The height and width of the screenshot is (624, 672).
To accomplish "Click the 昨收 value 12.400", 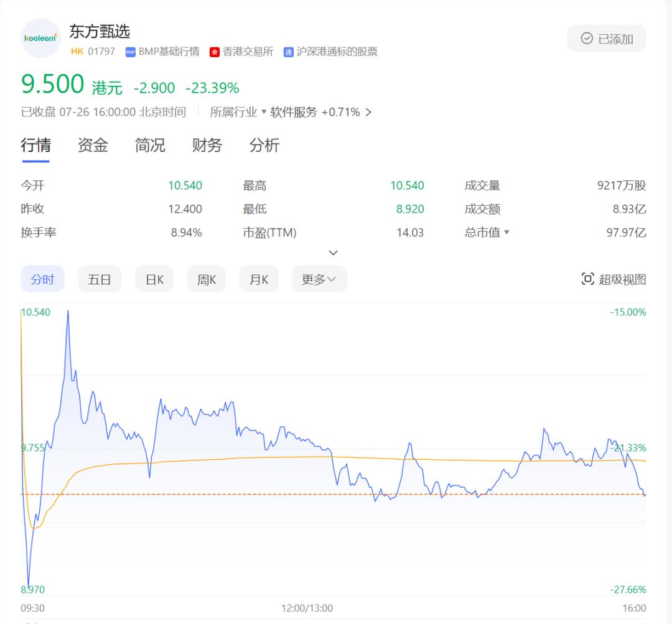I will (185, 209).
